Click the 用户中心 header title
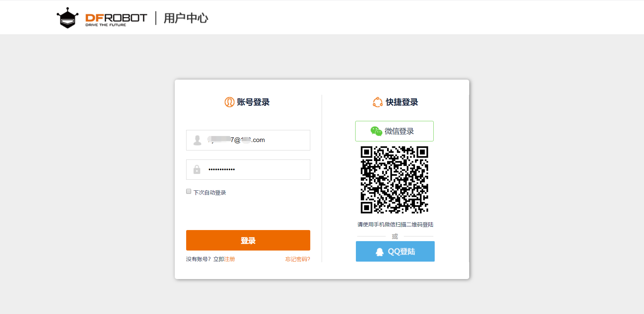This screenshot has width=644, height=314. tap(186, 18)
